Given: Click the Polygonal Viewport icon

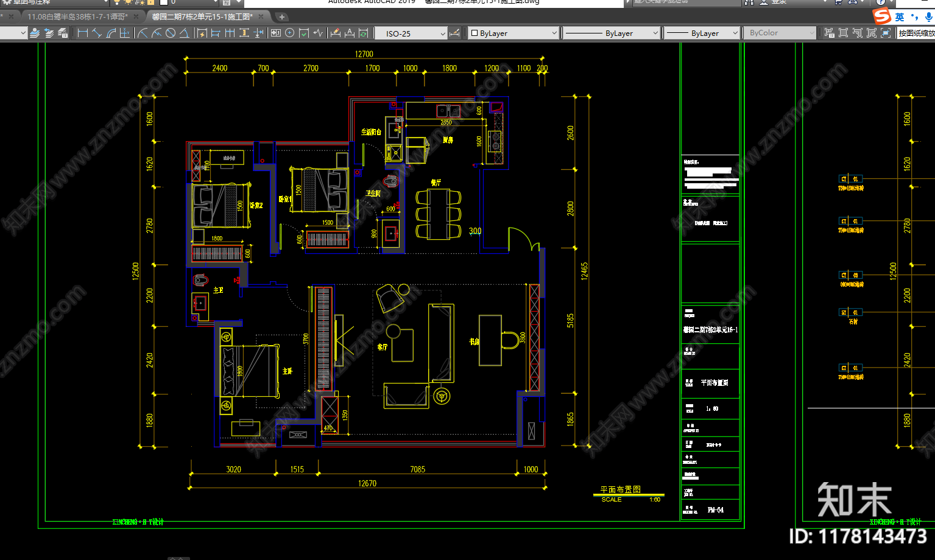Looking at the screenshot, I should (858, 33).
